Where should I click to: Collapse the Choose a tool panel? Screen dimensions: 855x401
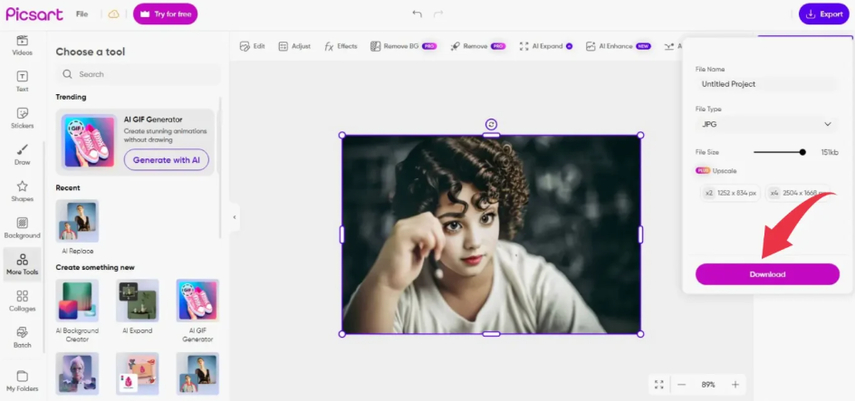point(234,217)
